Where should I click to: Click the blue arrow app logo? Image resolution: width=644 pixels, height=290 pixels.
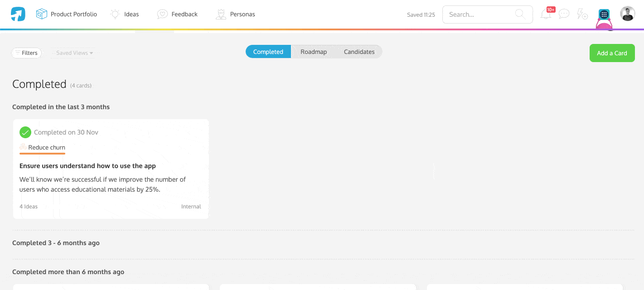point(18,14)
